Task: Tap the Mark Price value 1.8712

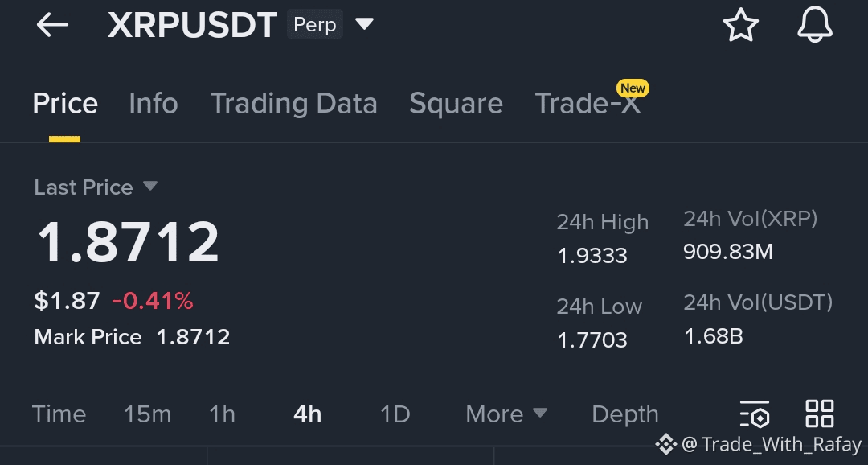Action: pyautogui.click(x=193, y=337)
